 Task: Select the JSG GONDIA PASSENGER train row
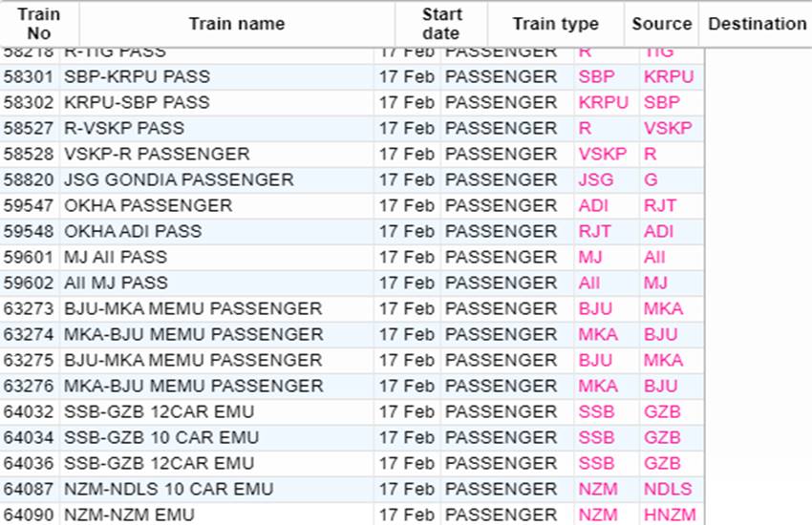[179, 179]
